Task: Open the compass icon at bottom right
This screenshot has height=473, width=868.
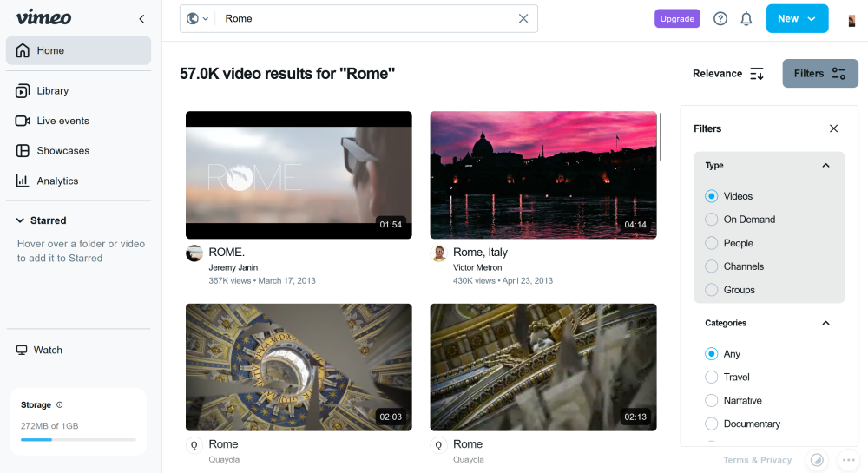Action: click(816, 460)
